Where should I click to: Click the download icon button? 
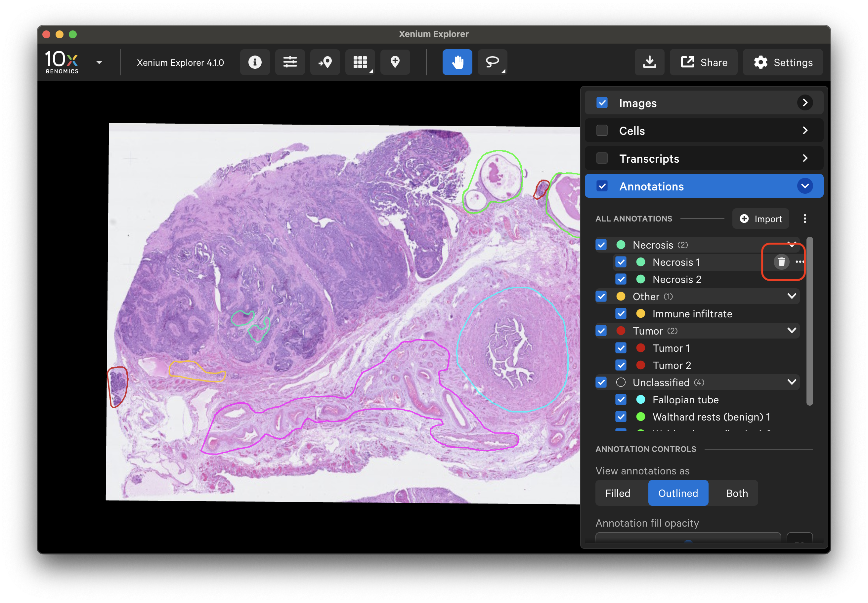(649, 62)
